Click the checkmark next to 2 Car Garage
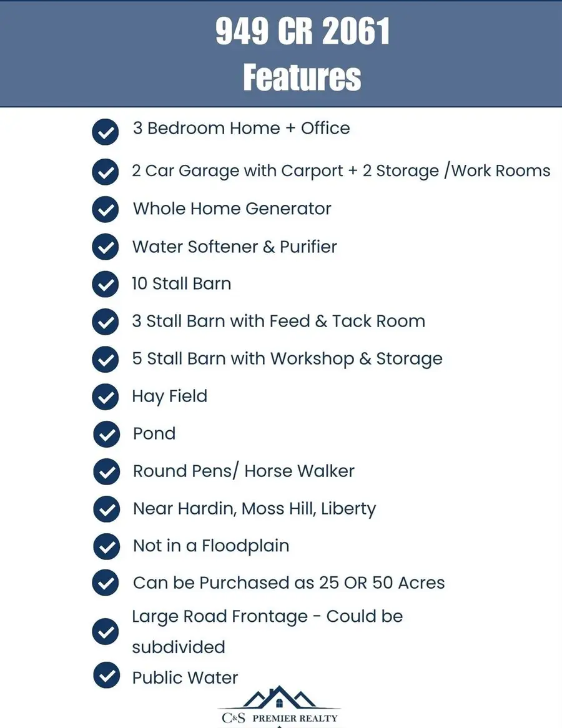The height and width of the screenshot is (728, 562). (x=106, y=172)
